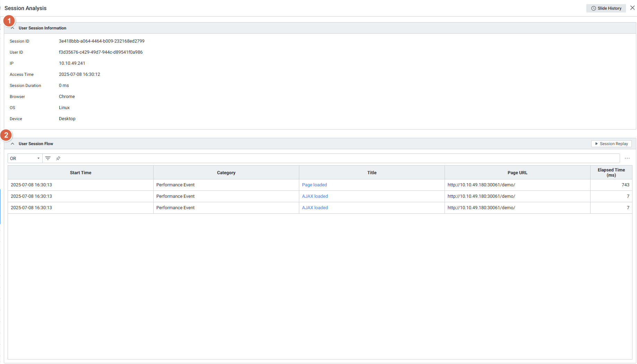Collapse the User Session Information section
Screen dimensions: 637x364
pos(12,28)
